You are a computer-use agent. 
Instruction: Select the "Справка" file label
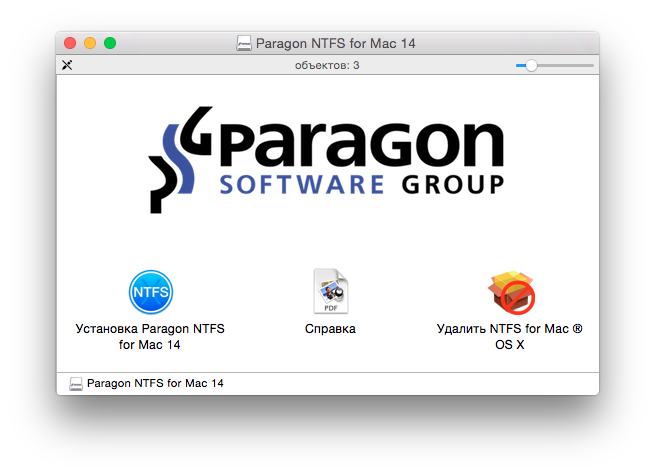click(330, 329)
